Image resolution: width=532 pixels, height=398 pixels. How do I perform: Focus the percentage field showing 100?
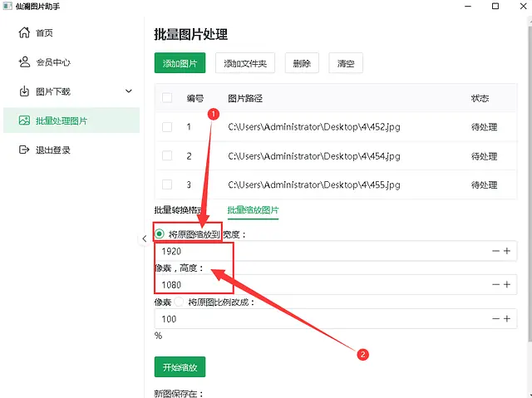[336, 319]
